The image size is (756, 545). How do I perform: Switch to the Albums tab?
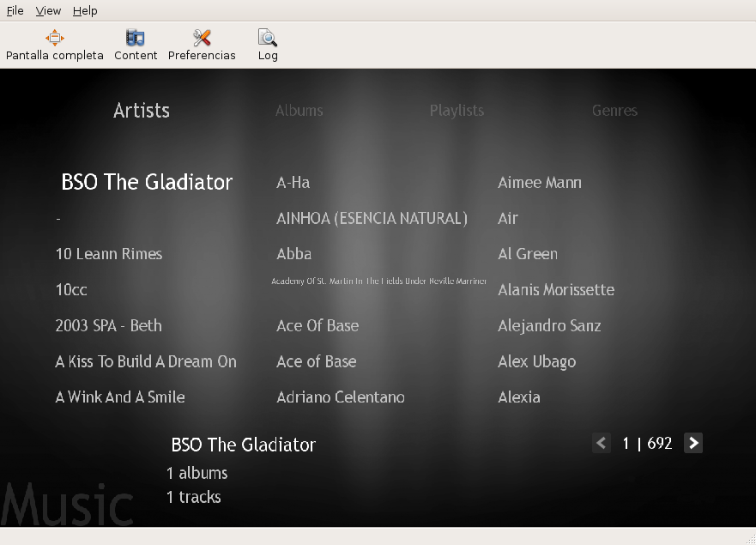point(299,110)
